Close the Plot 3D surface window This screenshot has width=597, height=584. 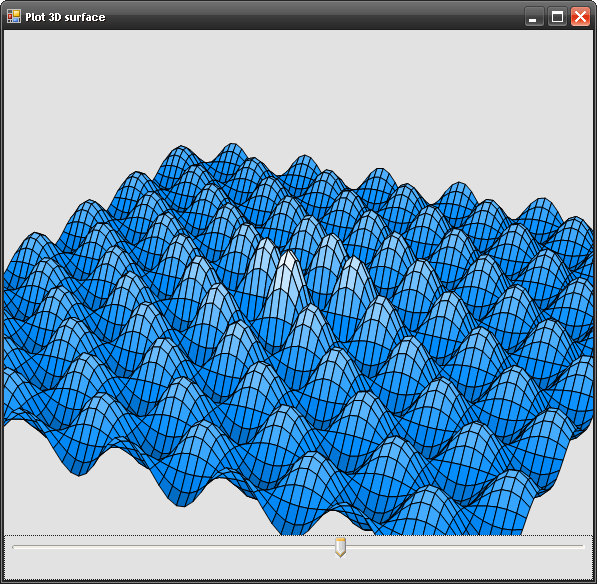pos(580,17)
